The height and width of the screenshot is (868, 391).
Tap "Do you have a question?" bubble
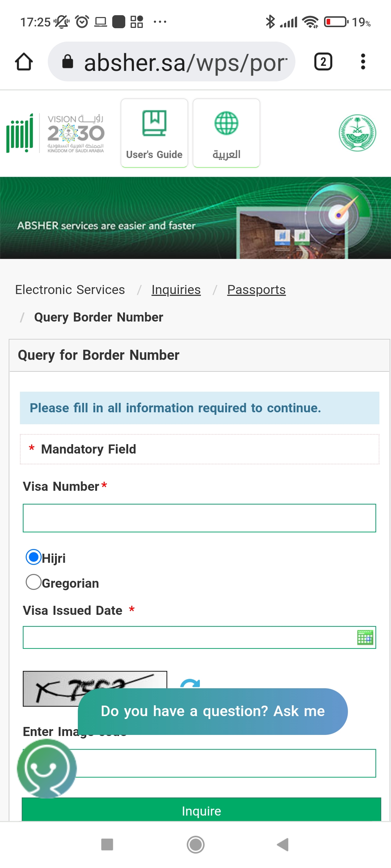tap(213, 711)
